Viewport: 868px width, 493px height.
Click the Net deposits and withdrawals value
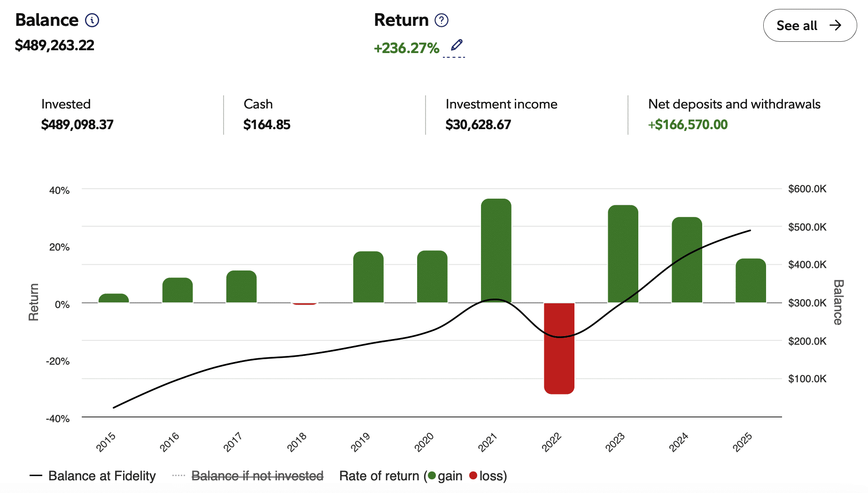pos(688,124)
